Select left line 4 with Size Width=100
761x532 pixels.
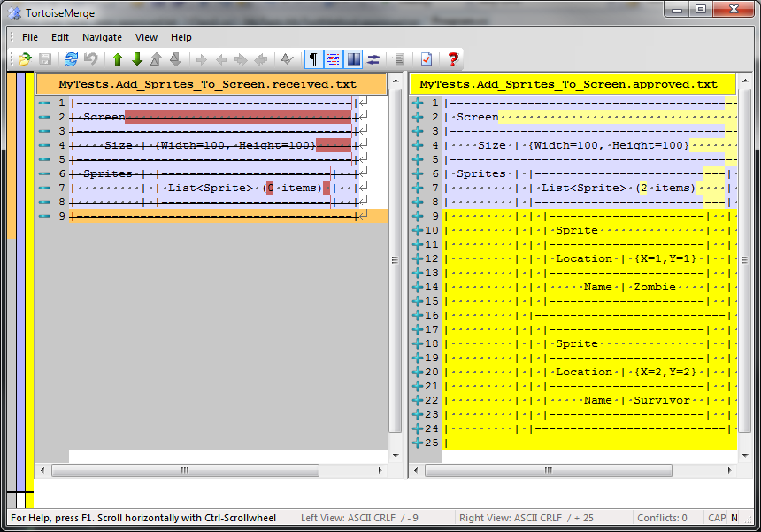tap(228, 145)
